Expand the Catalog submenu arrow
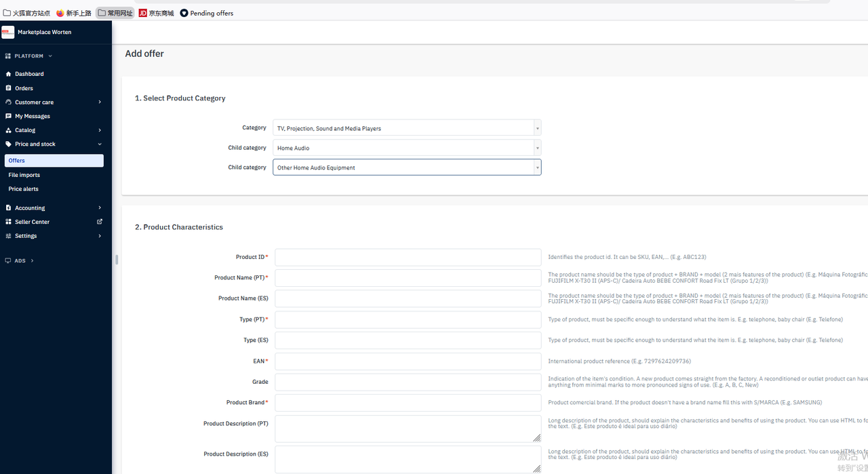 [100, 130]
